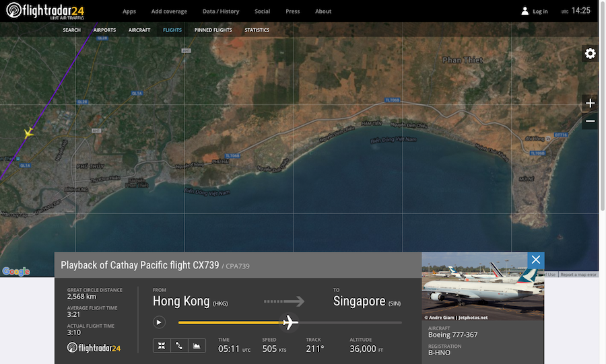Select the AIRCRAFT tab

(x=139, y=30)
